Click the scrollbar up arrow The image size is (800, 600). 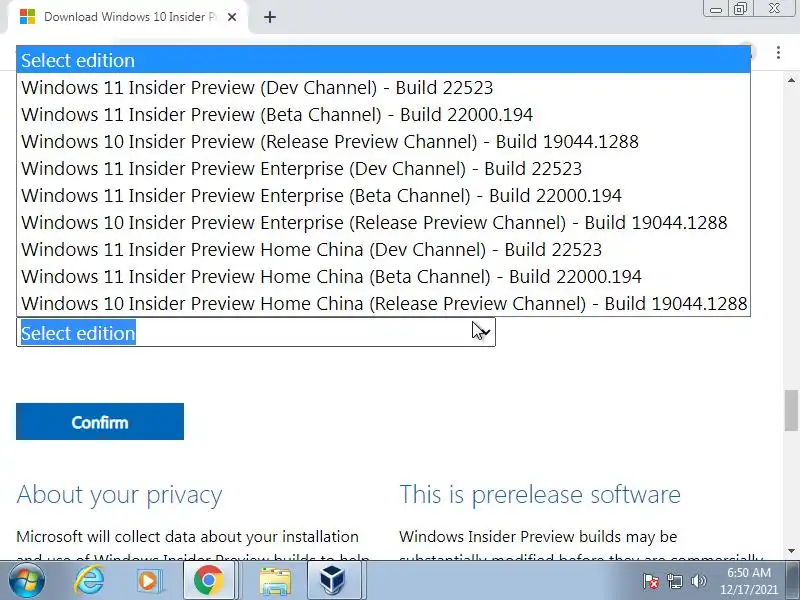pos(791,80)
